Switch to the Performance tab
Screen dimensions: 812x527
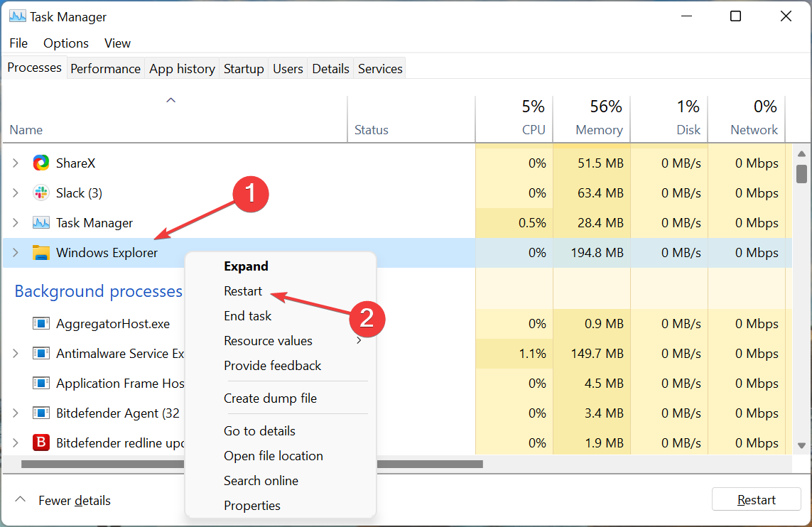[105, 69]
